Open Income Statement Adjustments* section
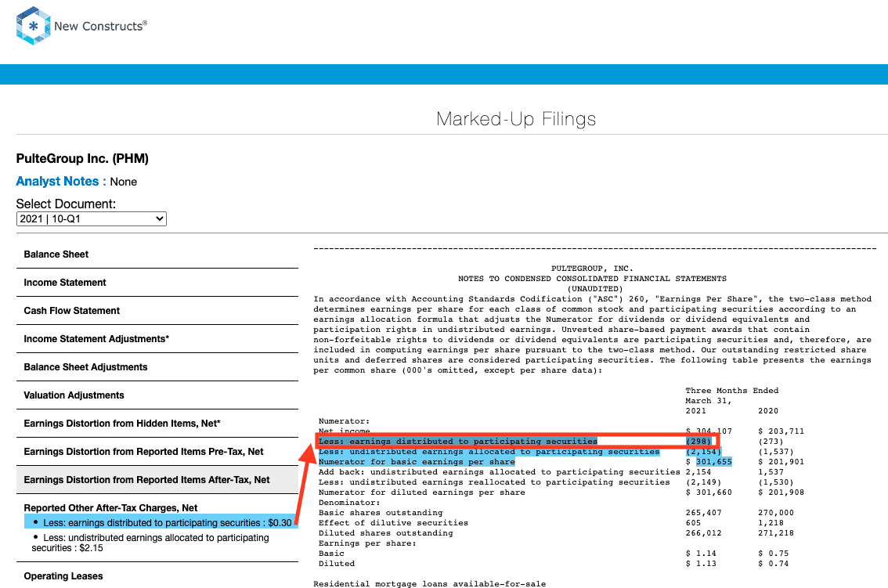This screenshot has height=588, width=888. pos(157,339)
